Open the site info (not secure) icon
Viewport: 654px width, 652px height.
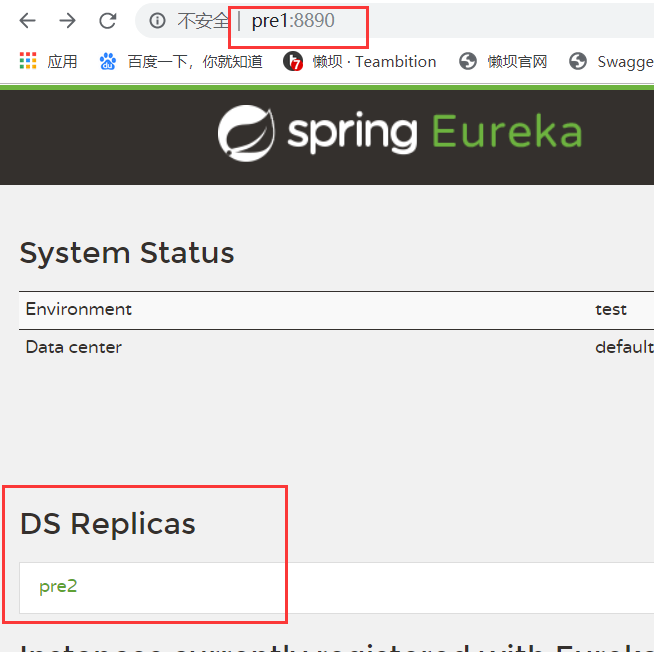158,20
